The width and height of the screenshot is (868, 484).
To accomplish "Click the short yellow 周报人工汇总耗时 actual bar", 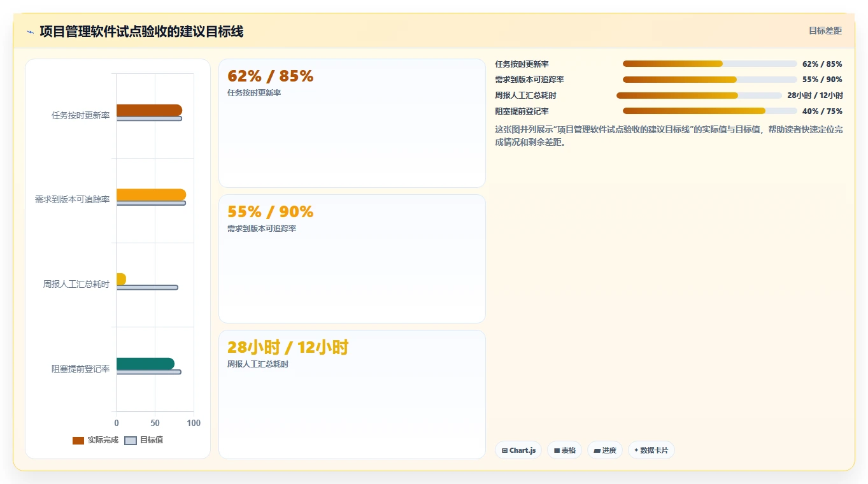I will point(121,279).
